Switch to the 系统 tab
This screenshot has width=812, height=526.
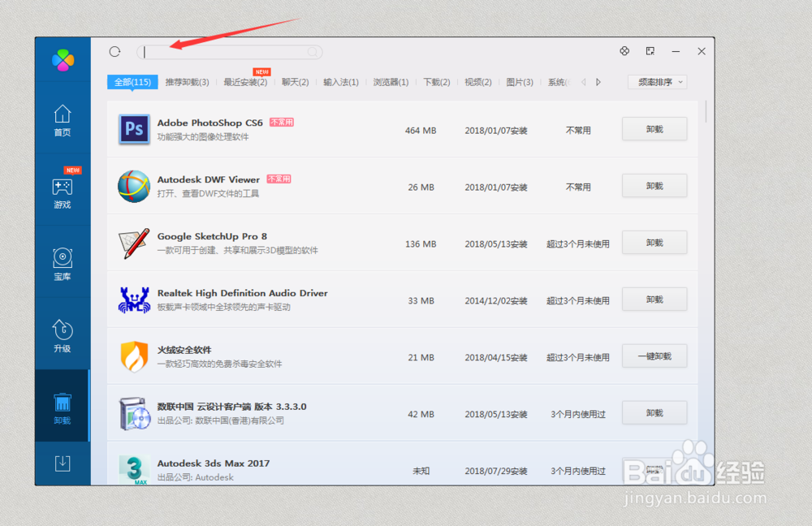point(559,82)
